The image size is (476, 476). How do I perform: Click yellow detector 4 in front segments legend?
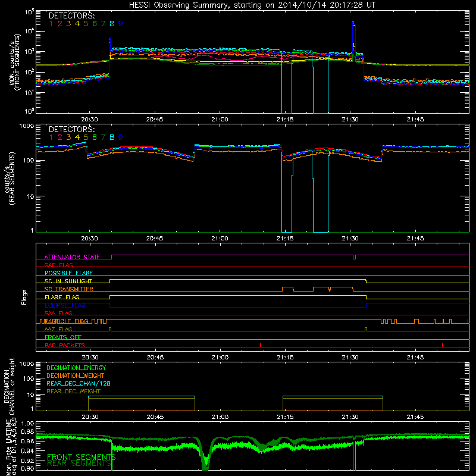pyautogui.click(x=77, y=23)
